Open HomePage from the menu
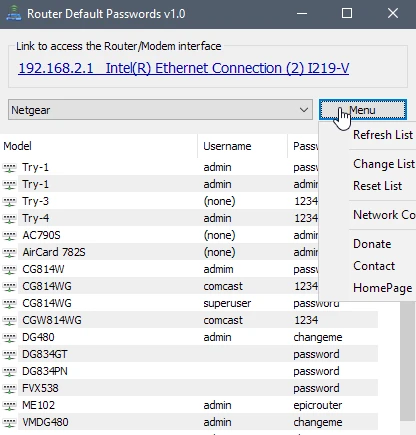 (383, 288)
